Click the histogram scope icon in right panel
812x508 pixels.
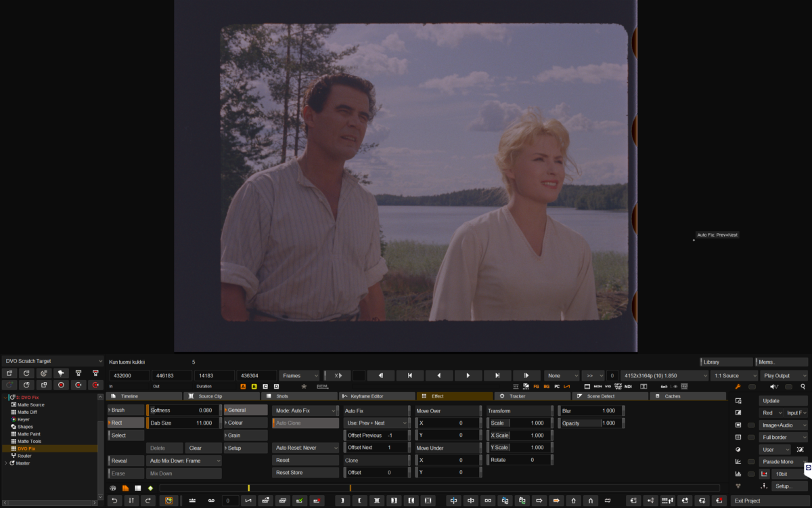(738, 474)
